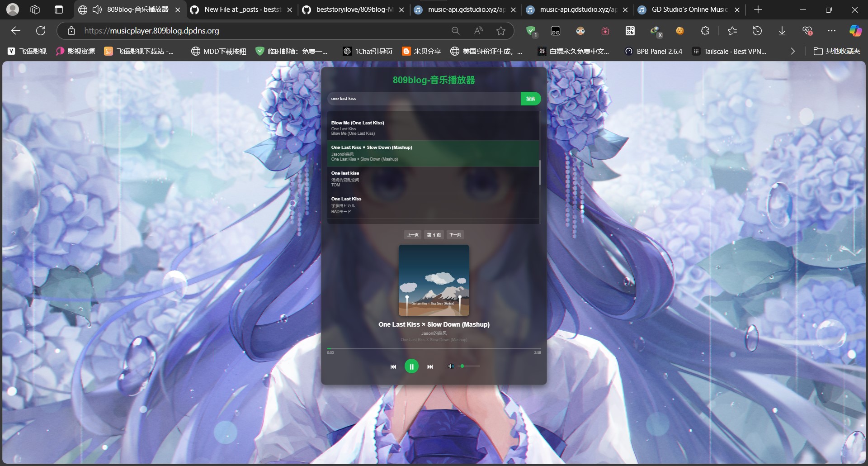Open 米贝分享 bookmark
The height and width of the screenshot is (466, 868).
coord(422,52)
